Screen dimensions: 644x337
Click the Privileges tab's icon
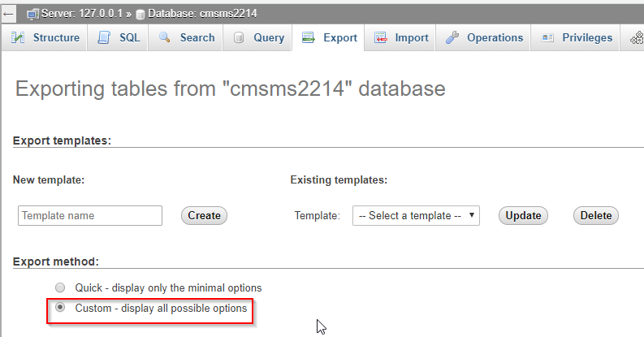547,38
